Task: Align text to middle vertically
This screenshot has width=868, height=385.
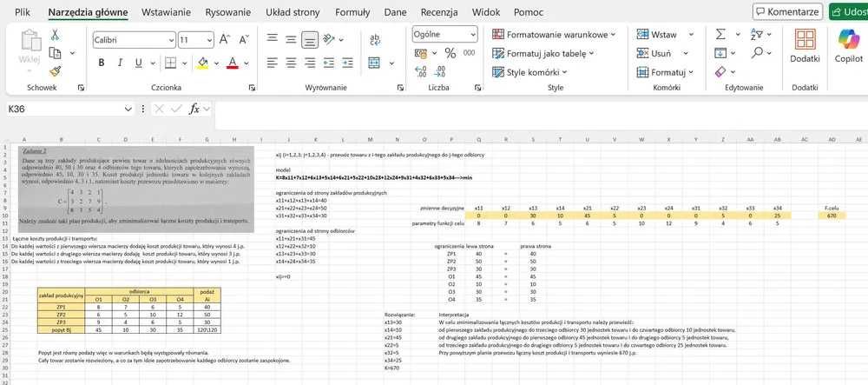Action: click(291, 39)
